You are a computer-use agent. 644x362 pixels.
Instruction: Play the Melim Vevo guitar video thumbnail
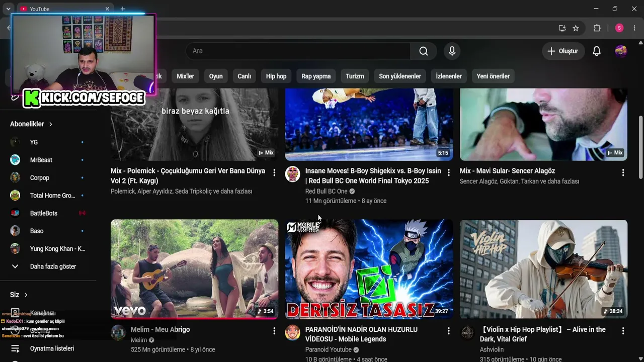[x=194, y=269]
